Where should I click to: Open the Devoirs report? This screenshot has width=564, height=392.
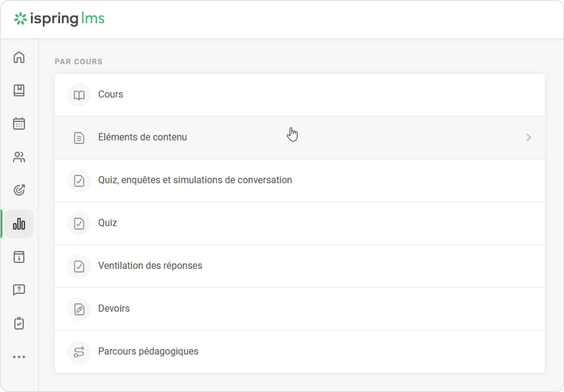[114, 308]
